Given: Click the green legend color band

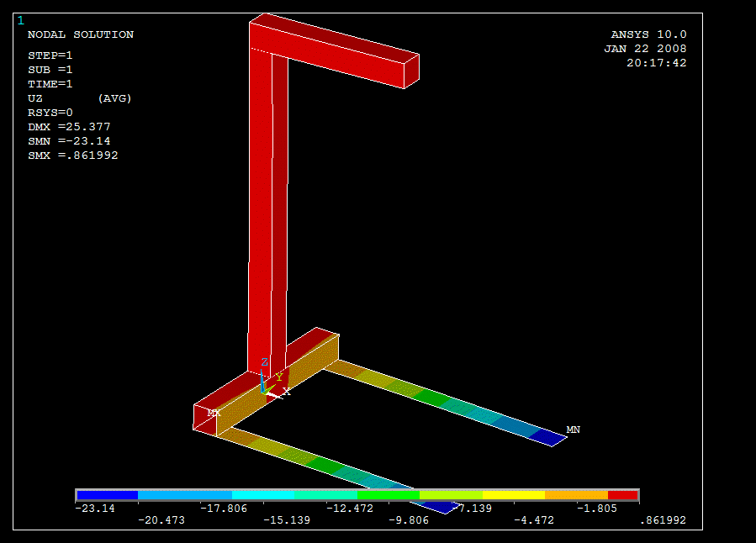Looking at the screenshot, I should point(389,495).
